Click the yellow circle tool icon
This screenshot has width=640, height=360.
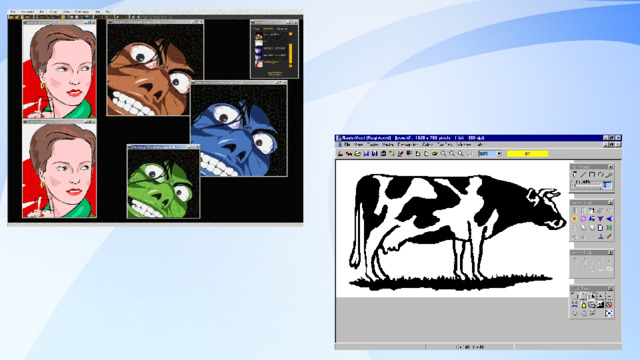tap(575, 219)
